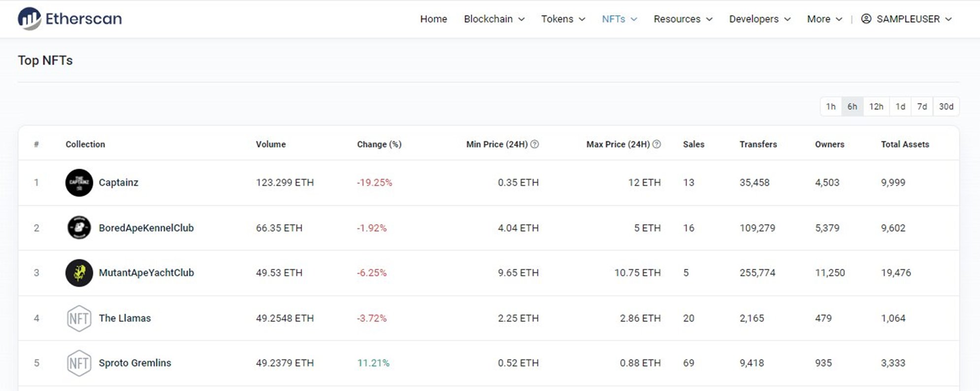Open the SAMPLEUSER account dropdown
This screenshot has width=980, height=391.
[x=907, y=19]
